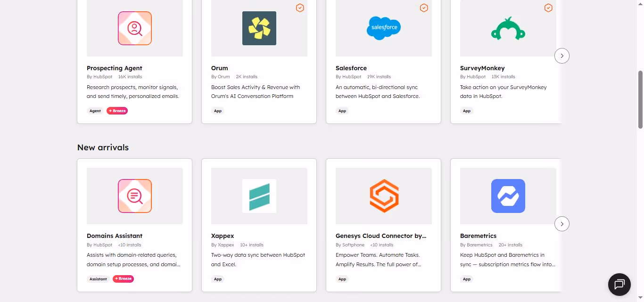644x302 pixels.
Task: Open the Salesforce listing title
Action: pos(351,68)
